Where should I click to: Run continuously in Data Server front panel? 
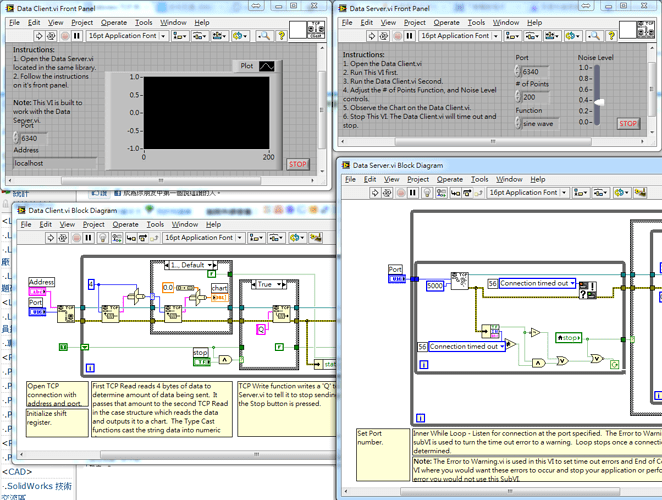384,36
